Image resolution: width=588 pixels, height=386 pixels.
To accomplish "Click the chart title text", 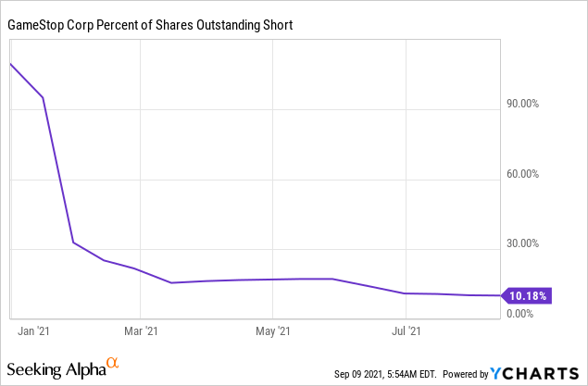I will pos(150,25).
